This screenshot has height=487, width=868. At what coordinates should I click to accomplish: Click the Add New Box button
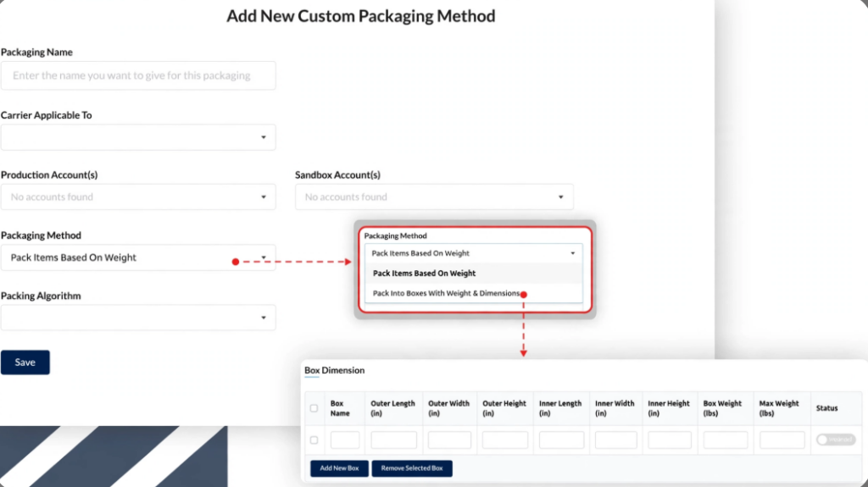click(x=339, y=468)
